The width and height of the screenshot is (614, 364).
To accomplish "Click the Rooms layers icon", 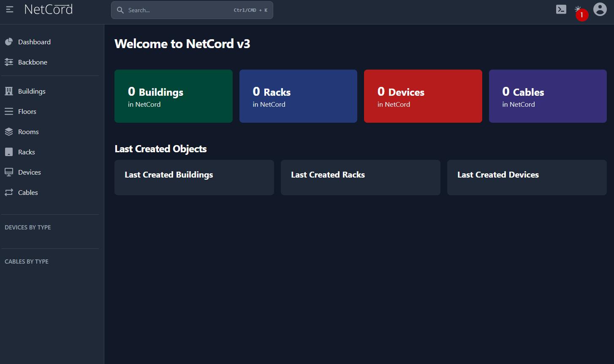I will point(9,132).
